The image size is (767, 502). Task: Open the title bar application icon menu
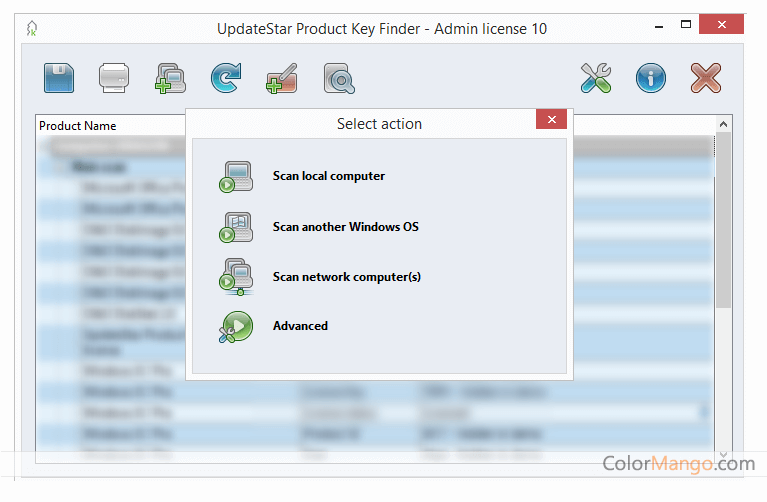pyautogui.click(x=32, y=28)
